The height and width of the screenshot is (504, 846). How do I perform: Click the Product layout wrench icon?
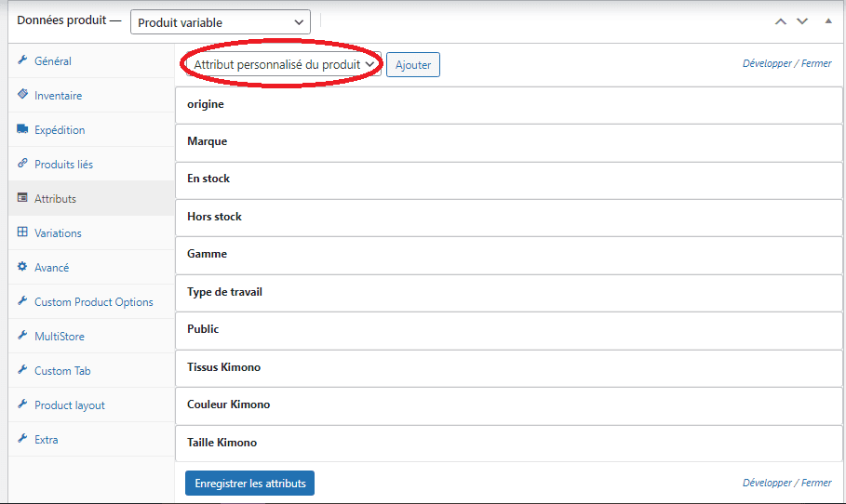coord(22,405)
